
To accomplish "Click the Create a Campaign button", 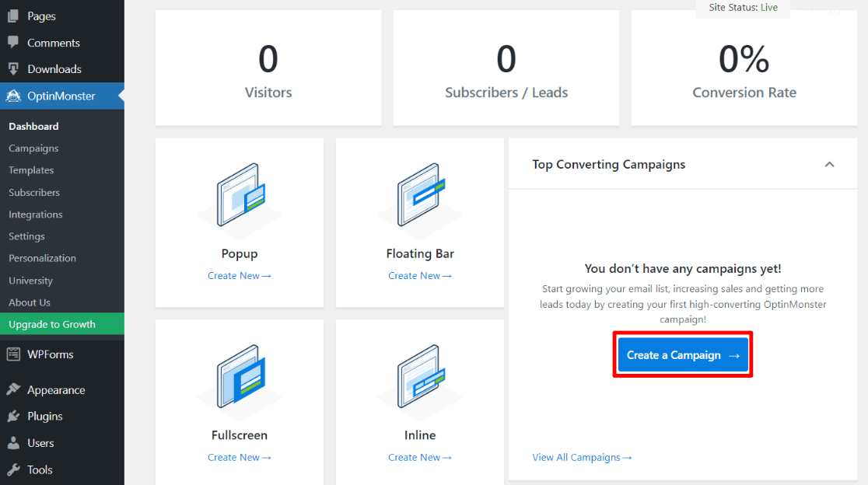I will (x=682, y=354).
